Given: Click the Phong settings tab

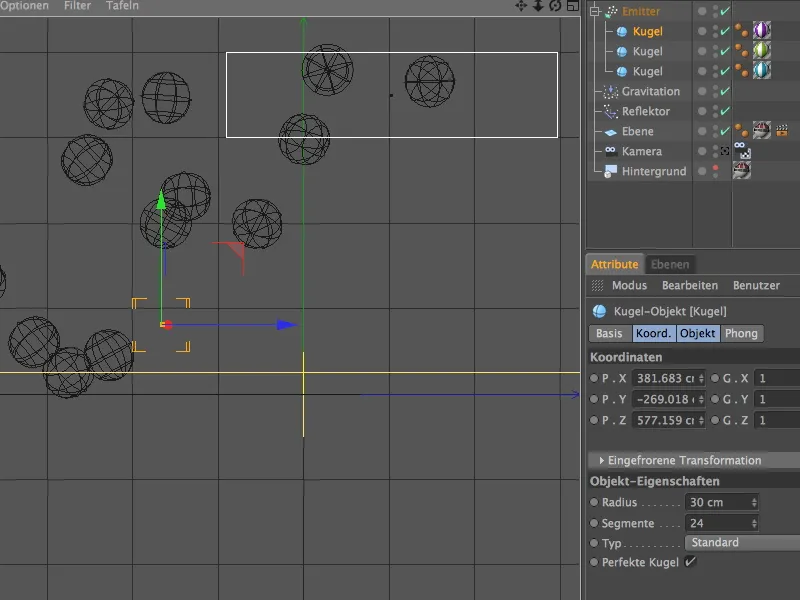Looking at the screenshot, I should 740,333.
